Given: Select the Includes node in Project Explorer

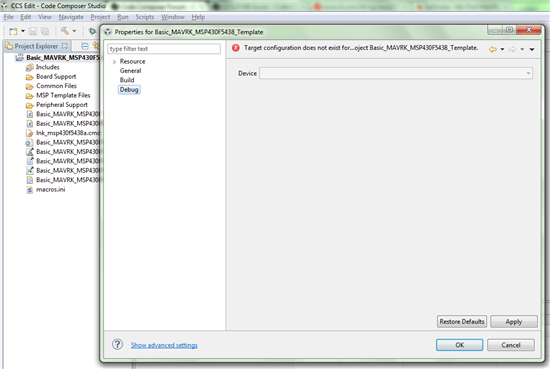Looking at the screenshot, I should (43, 67).
